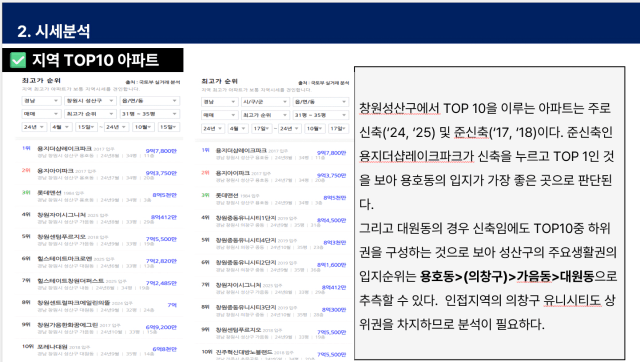Open the 읍/면/동 dropdown in the left ranking panel
This screenshot has height=362, width=640.
click(150, 101)
